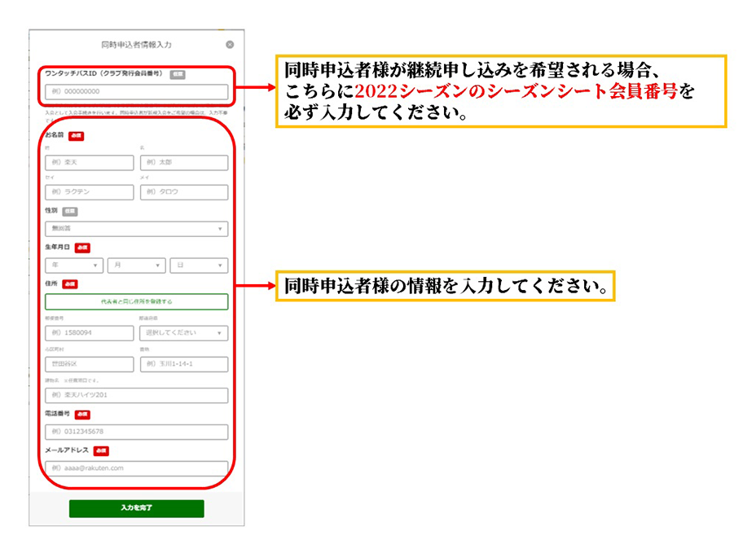Focus the 電話番号 field 例）0312345678

(136, 432)
